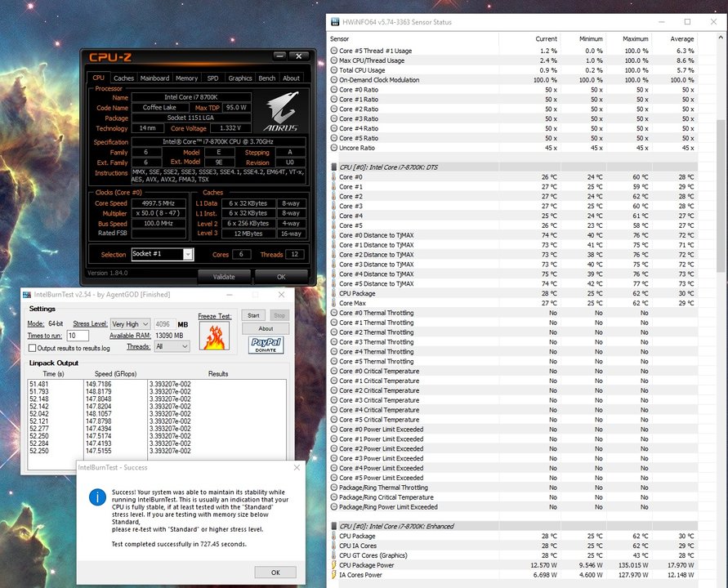The image size is (728, 588).
Task: Click the icon beside Core #0 Ratio
Action: [334, 90]
